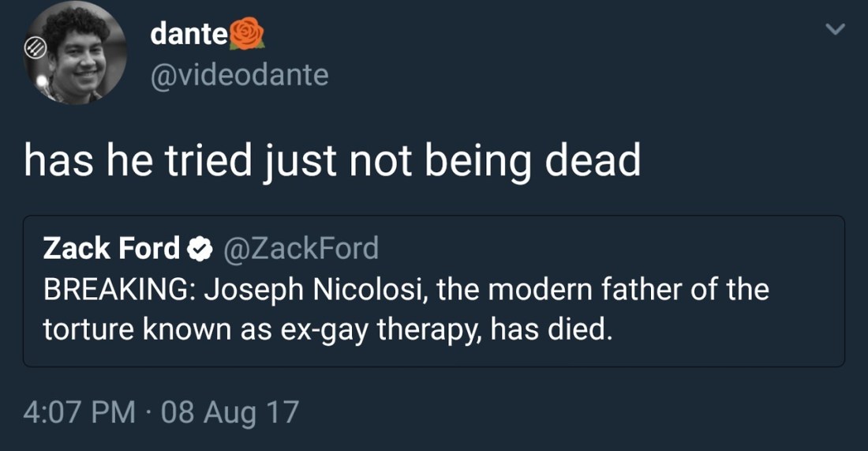The height and width of the screenshot is (451, 868).
Task: Open the @videodante handle
Action: tap(238, 75)
